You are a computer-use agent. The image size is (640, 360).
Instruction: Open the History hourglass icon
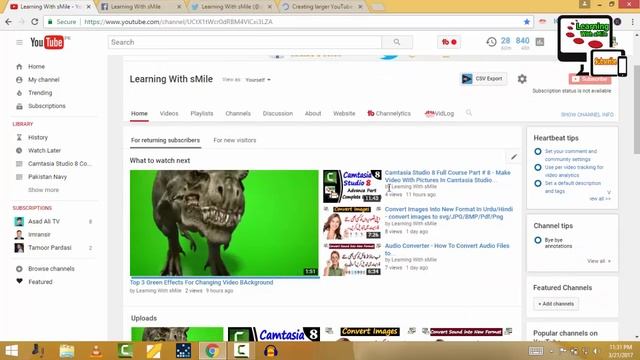(19, 138)
